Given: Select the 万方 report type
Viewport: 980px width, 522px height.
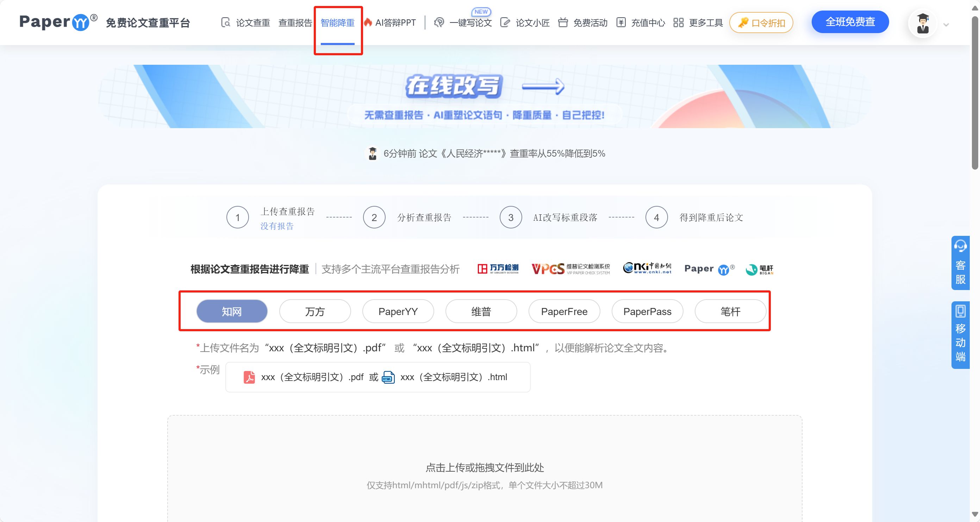Looking at the screenshot, I should click(x=315, y=312).
